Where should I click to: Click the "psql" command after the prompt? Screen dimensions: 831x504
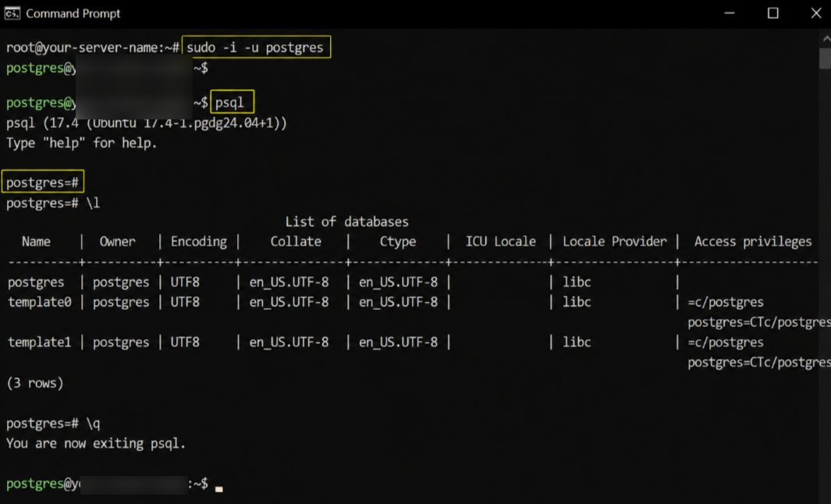tap(229, 102)
